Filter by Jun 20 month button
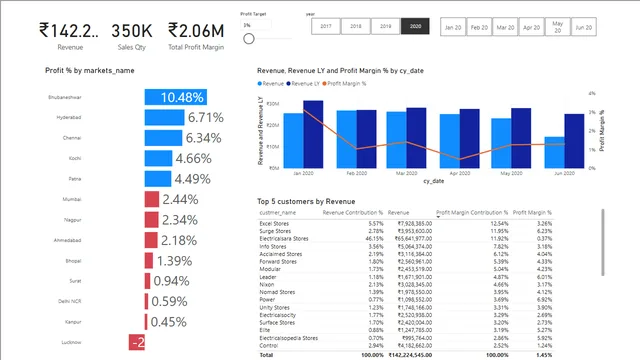Screen dimensions: 640x360 [584, 27]
